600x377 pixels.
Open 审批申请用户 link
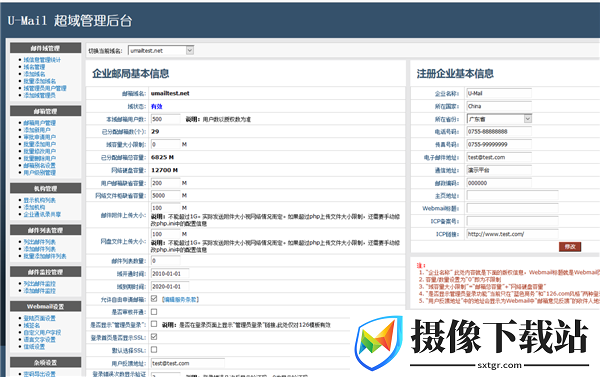[x=39, y=137]
